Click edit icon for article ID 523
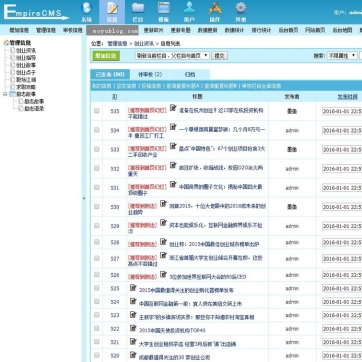Screen dimensions: 362x362 133,314
